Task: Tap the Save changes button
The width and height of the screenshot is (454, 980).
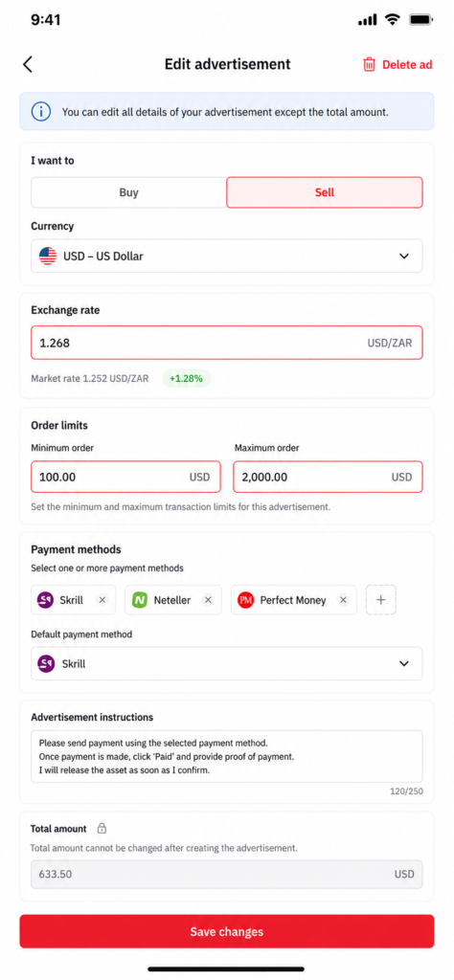Action: 227,931
